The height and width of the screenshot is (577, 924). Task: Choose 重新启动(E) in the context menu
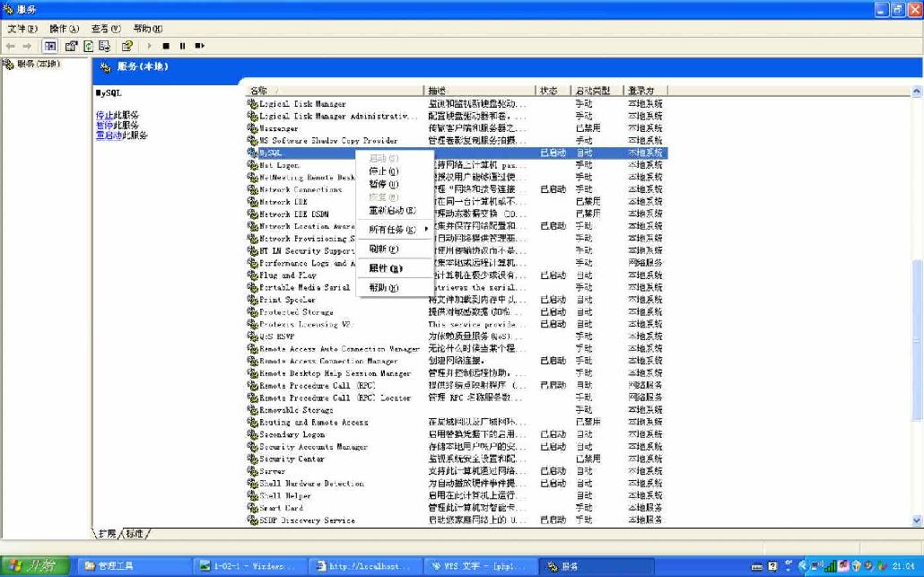tap(394, 210)
